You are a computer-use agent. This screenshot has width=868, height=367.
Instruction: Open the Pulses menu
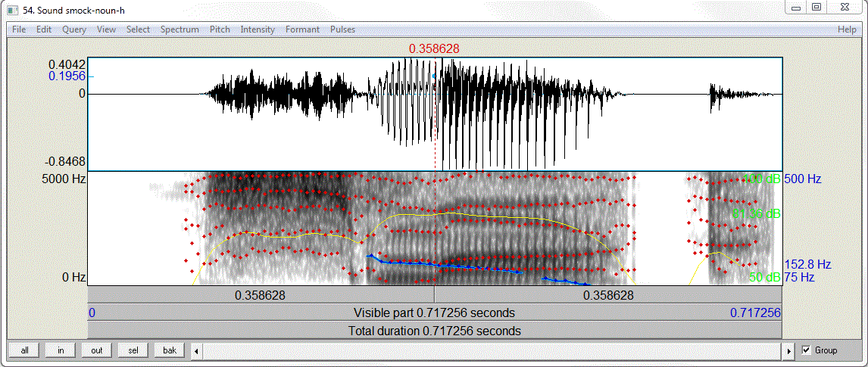point(342,30)
